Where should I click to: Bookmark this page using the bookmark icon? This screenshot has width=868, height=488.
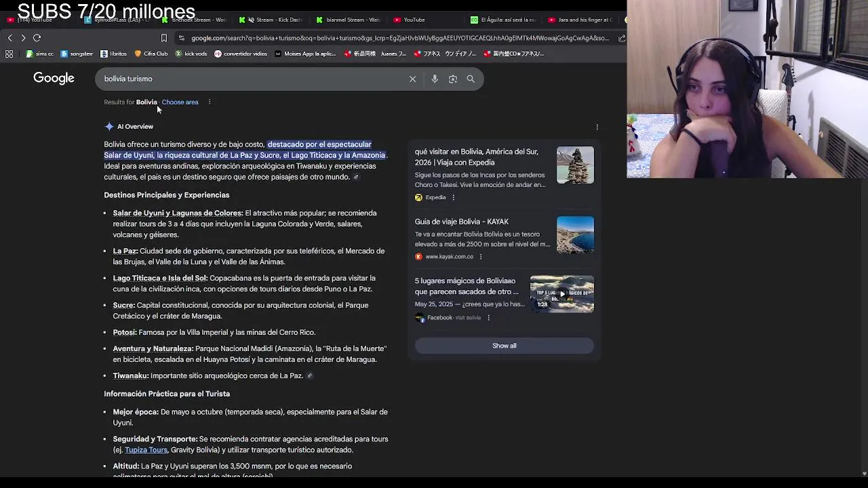point(163,38)
